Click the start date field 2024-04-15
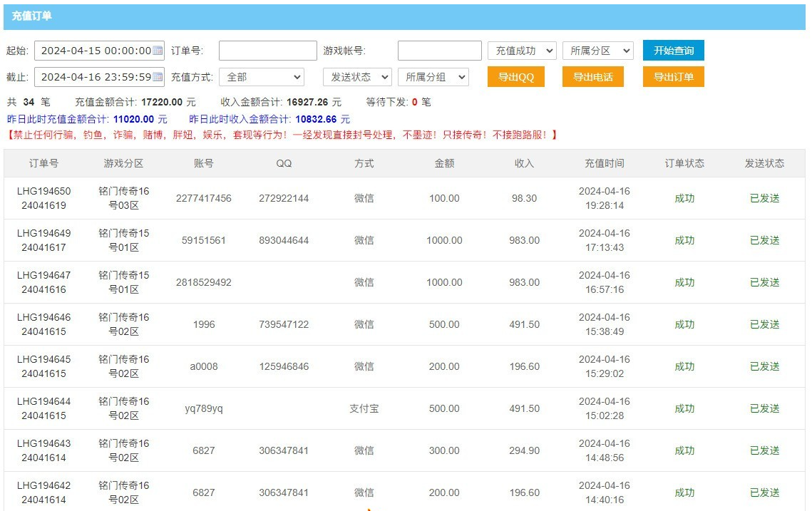The image size is (812, 511). pyautogui.click(x=94, y=51)
